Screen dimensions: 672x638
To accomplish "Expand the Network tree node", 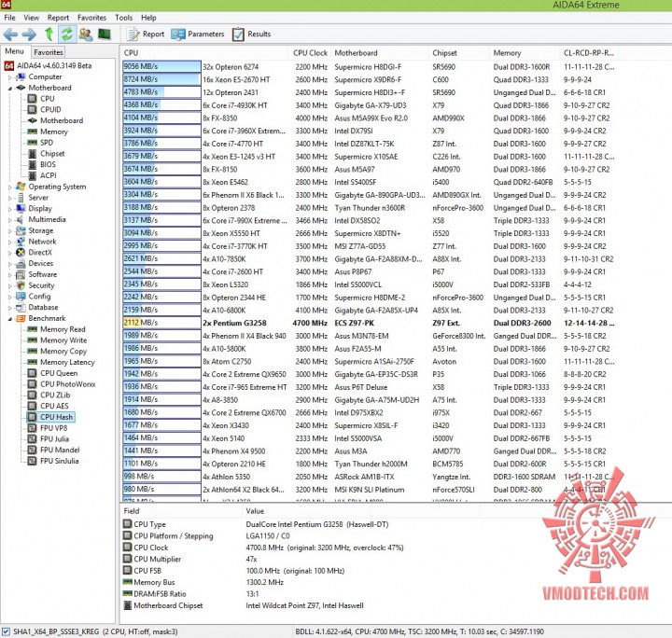I will (x=10, y=242).
